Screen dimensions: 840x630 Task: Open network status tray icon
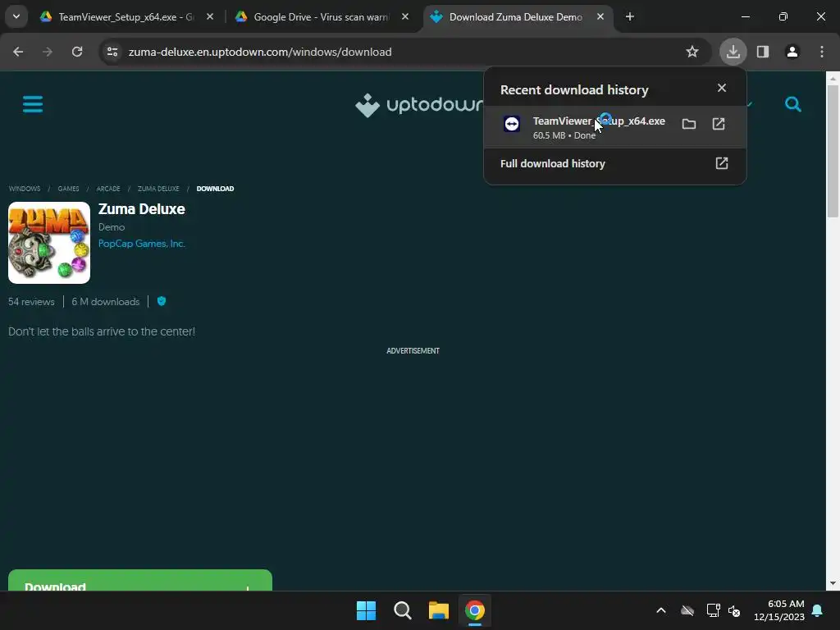coord(713,610)
